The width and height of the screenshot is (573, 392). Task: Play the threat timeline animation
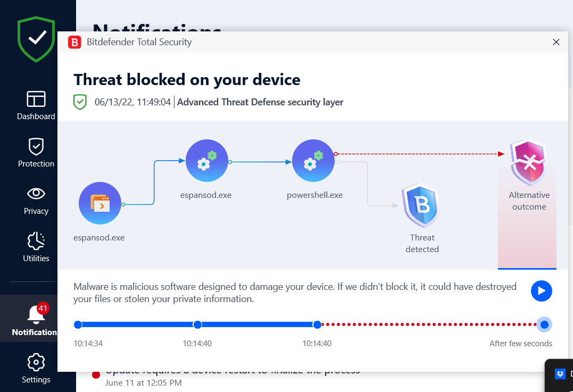(542, 291)
